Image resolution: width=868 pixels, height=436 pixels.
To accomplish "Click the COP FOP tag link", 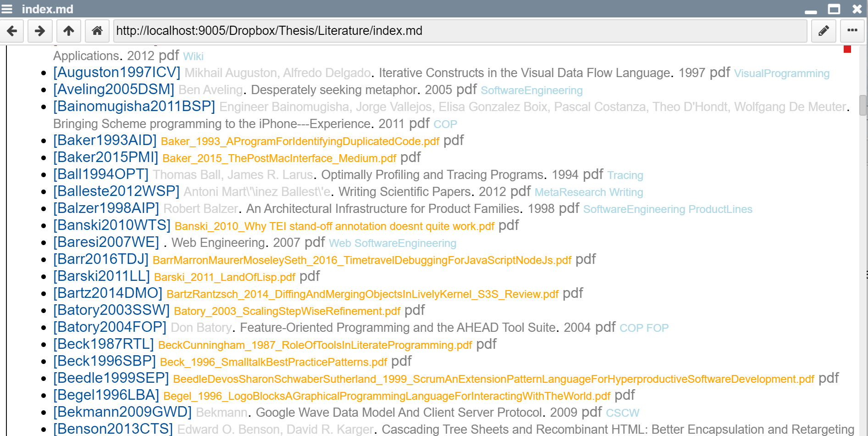I will [x=644, y=328].
